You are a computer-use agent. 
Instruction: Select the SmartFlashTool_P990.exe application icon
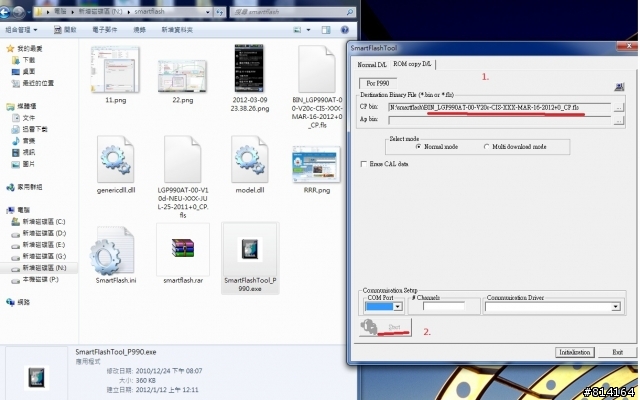click(250, 249)
